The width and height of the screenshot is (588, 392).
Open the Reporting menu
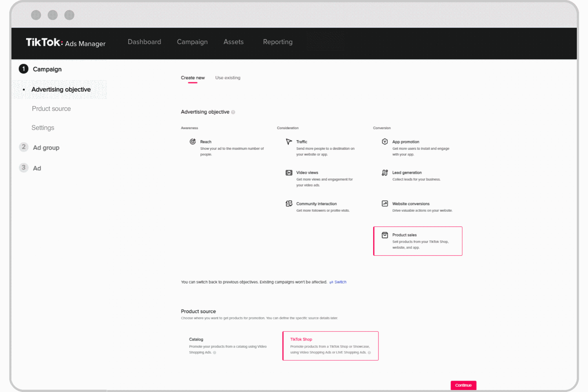[x=278, y=42]
